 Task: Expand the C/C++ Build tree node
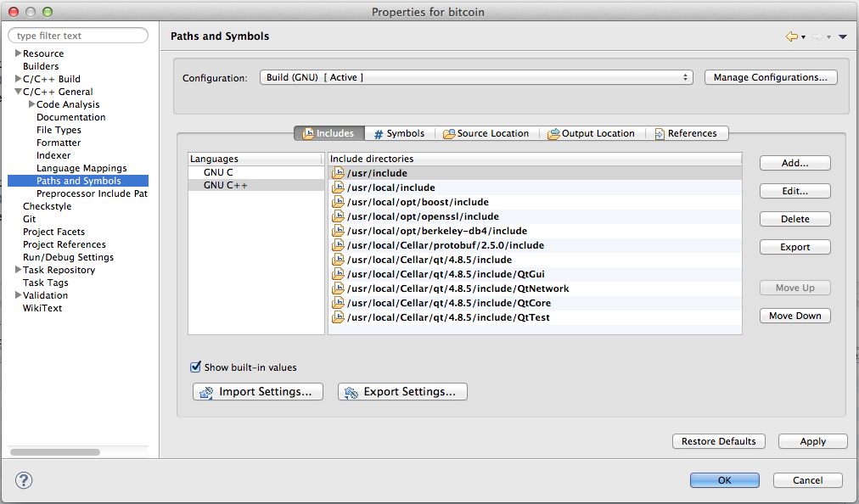click(18, 79)
